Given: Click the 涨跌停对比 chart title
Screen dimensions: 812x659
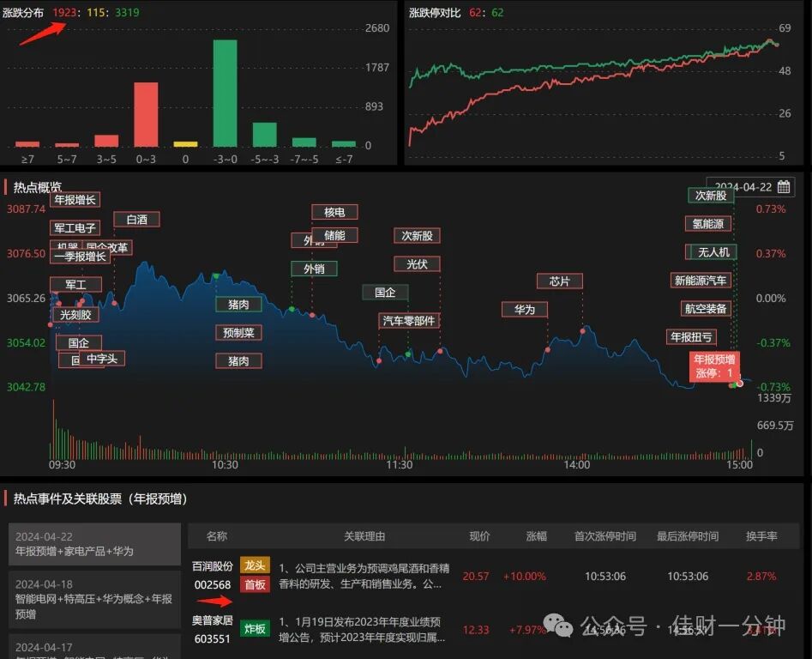Looking at the screenshot, I should tap(435, 12).
